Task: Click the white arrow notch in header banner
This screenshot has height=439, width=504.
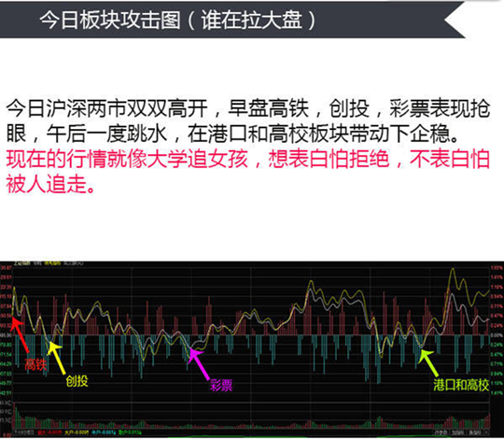Action: click(x=455, y=20)
